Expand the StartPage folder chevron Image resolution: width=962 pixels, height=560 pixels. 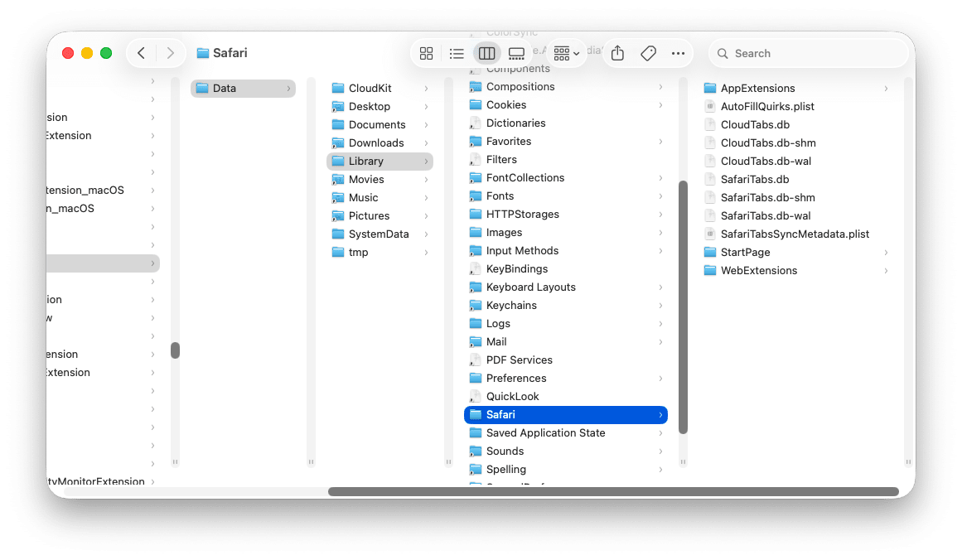coord(886,252)
